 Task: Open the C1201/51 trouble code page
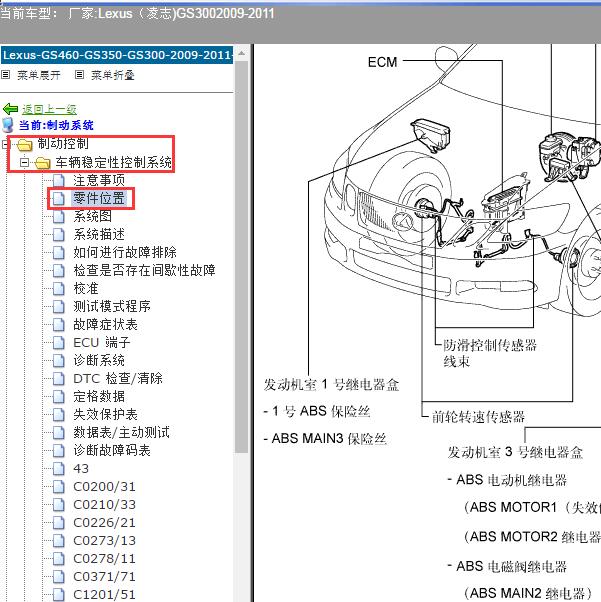[104, 595]
